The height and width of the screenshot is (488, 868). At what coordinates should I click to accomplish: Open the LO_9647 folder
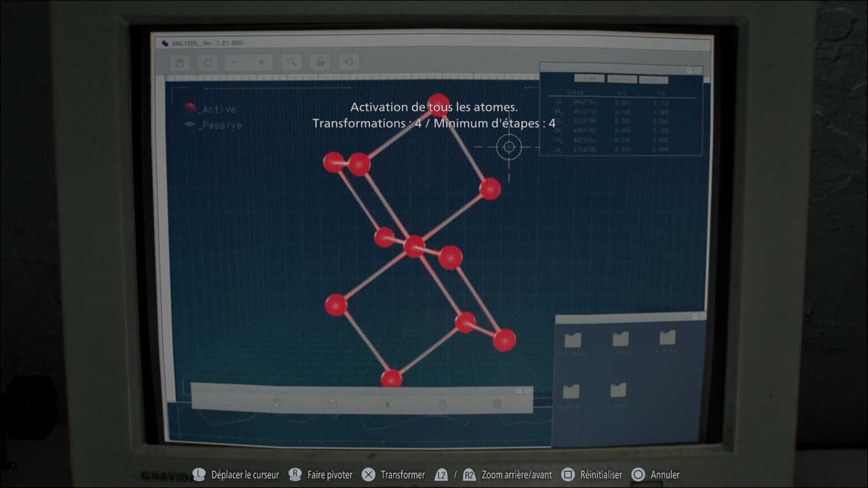(x=620, y=339)
